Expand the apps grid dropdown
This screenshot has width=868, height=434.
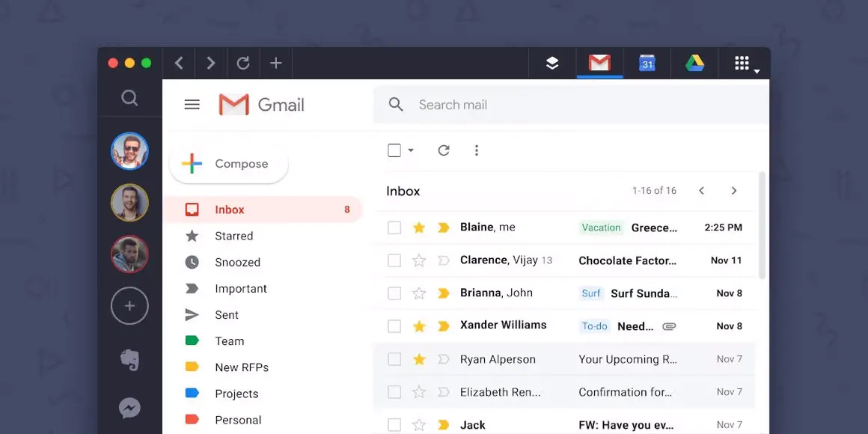745,64
